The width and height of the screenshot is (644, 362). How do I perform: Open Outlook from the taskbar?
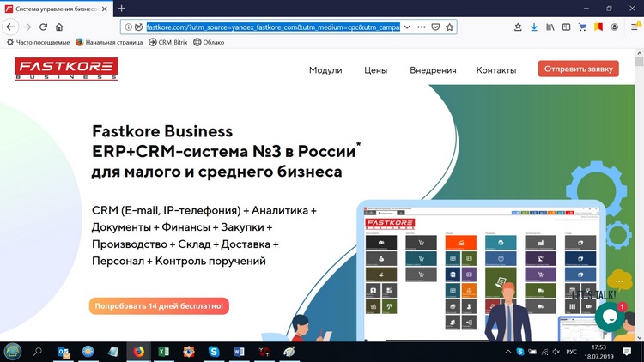click(64, 352)
